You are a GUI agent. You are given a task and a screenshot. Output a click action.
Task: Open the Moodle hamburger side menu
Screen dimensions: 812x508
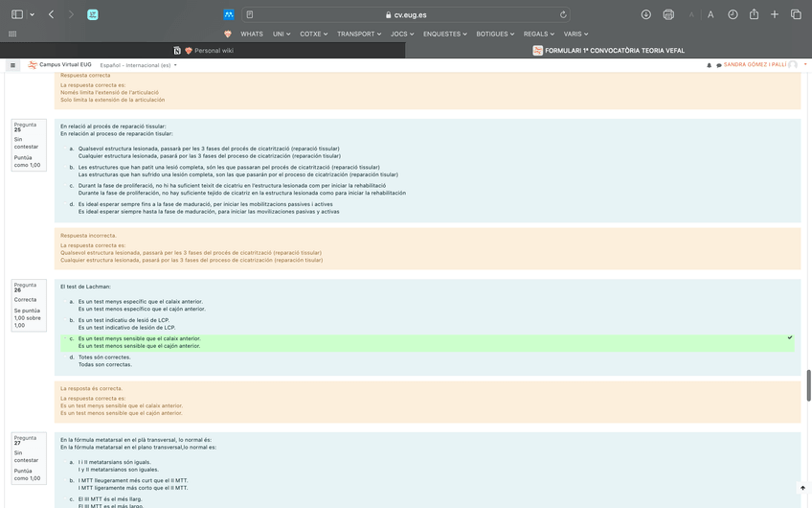coord(12,65)
